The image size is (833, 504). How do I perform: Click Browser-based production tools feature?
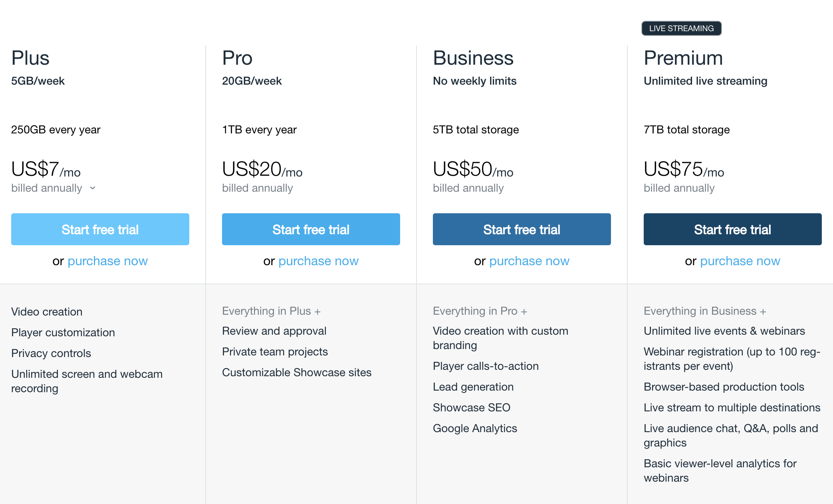coord(724,387)
